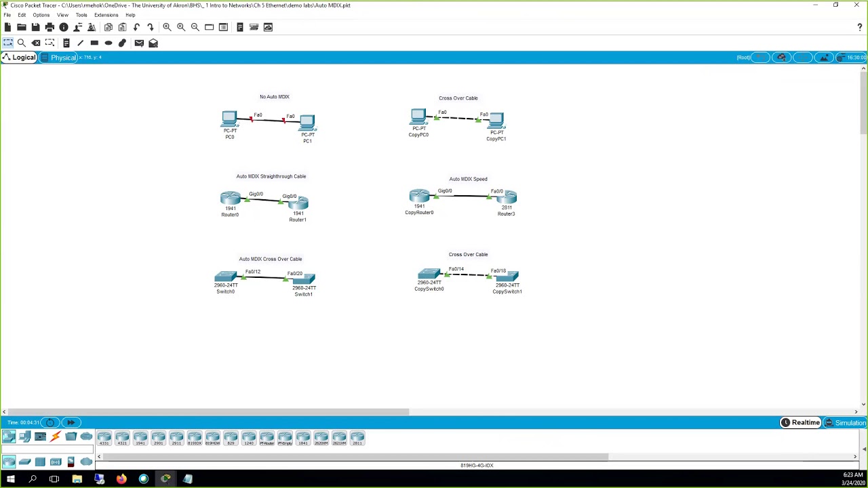This screenshot has height=488, width=868.
Task: Place a note with note tool
Action: (x=66, y=43)
